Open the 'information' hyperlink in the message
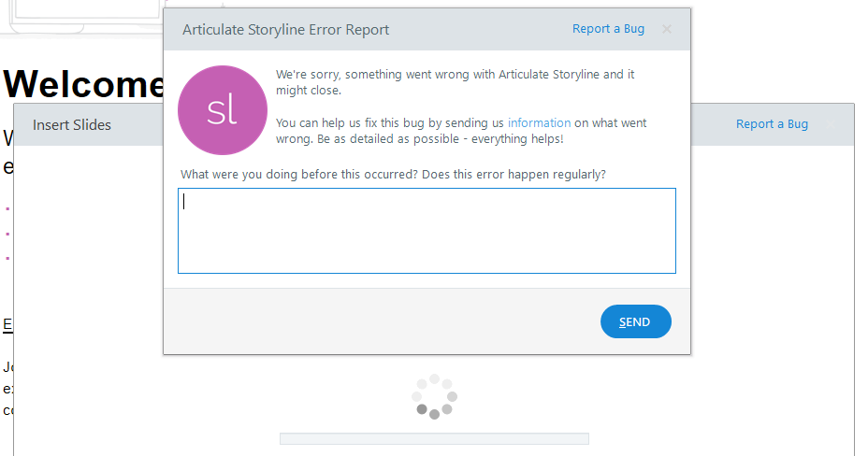 (539, 123)
